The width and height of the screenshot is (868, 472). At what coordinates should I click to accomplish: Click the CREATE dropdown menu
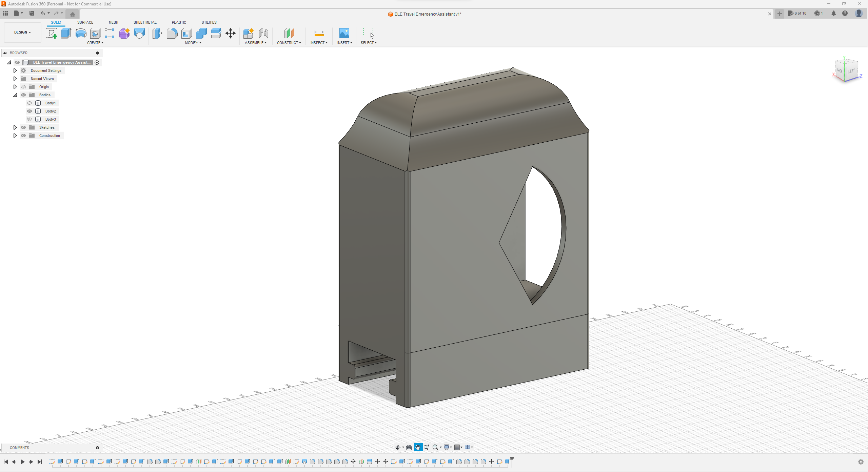coord(94,42)
